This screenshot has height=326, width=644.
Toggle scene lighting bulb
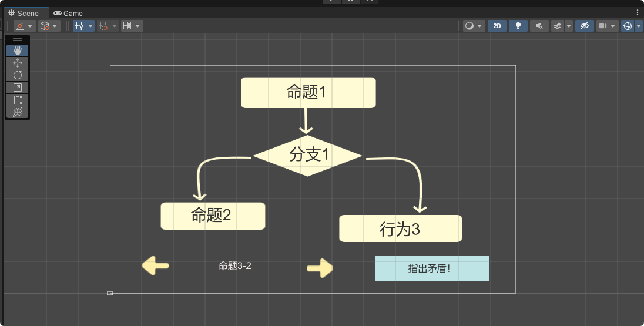pos(518,26)
